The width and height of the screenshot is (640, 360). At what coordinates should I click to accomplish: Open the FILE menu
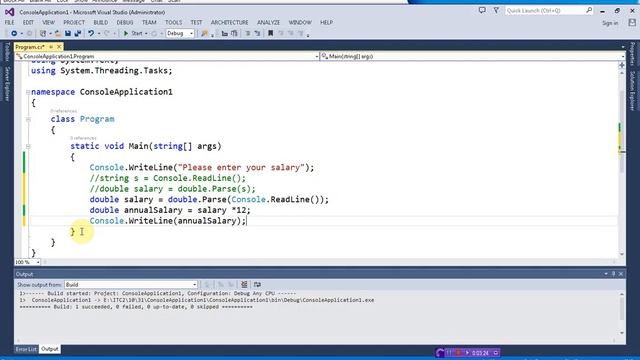pos(9,22)
